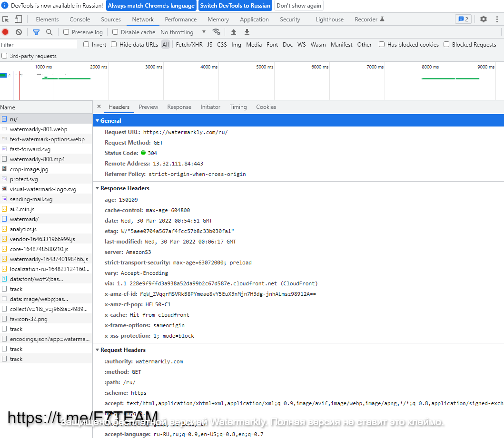Filter by JS request type
The image size is (504, 438).
pyautogui.click(x=210, y=45)
